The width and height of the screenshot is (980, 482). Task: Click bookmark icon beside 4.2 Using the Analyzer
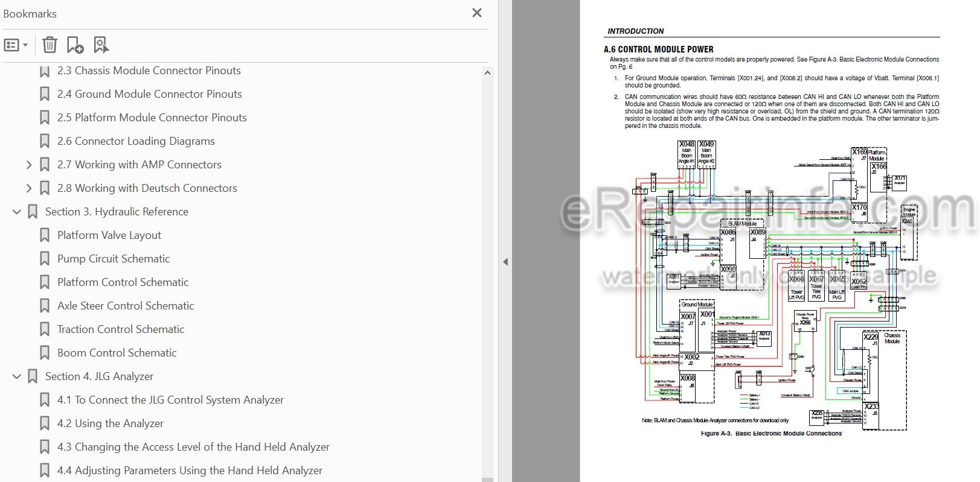click(x=44, y=424)
